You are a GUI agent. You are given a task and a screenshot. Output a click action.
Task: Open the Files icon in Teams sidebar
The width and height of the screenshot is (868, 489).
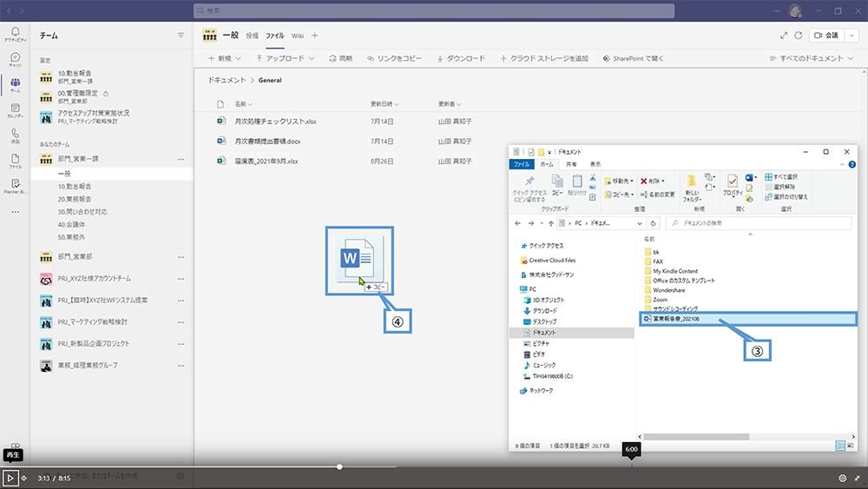pos(16,161)
